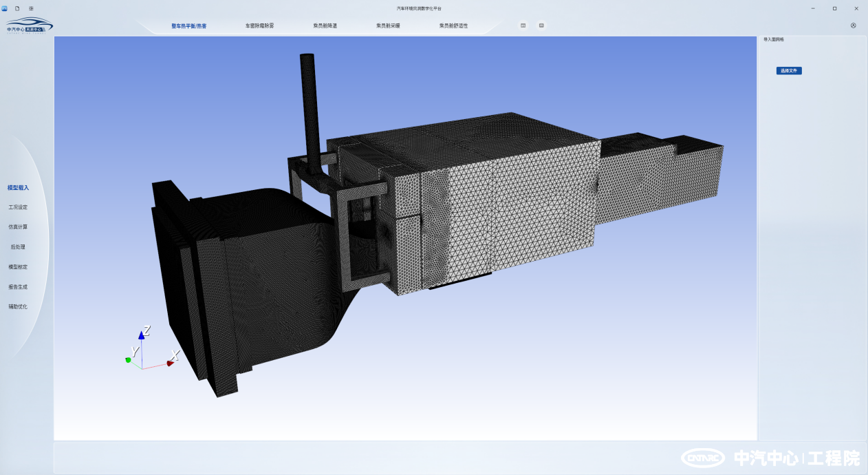Click the list-layout icon in title bar
Viewport: 868px width, 475px height.
(31, 8)
